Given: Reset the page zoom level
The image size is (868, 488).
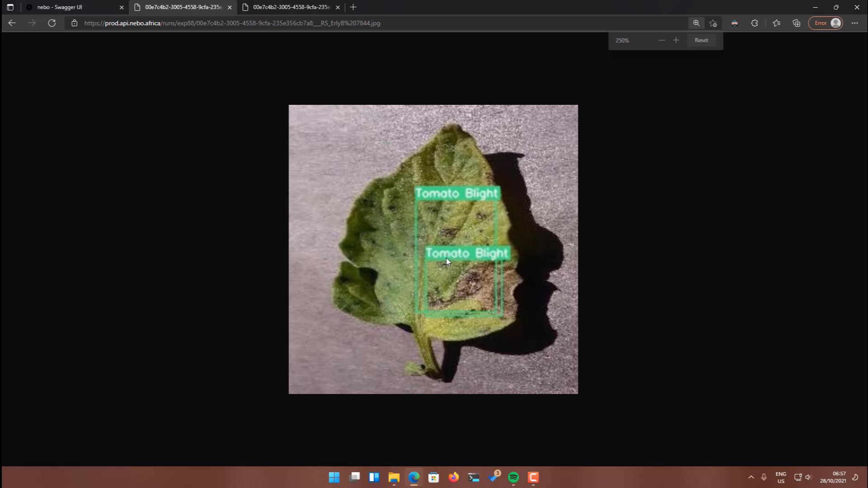Looking at the screenshot, I should point(701,40).
